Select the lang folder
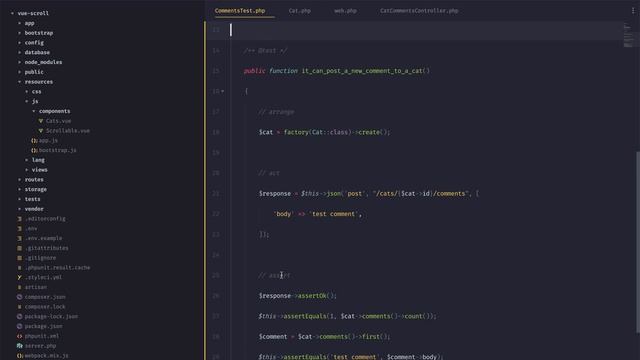This screenshot has height=360, width=640. [x=38, y=160]
